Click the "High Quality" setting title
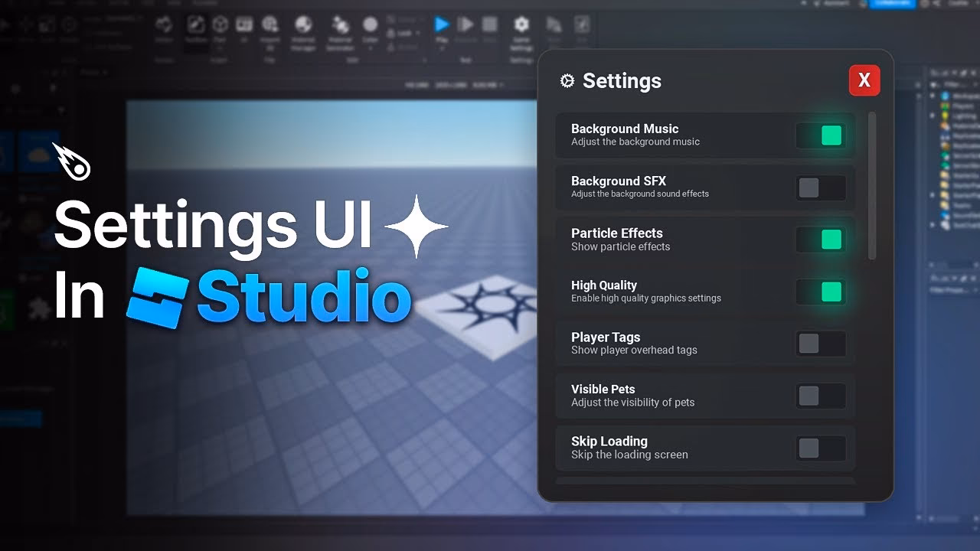Viewport: 980px width, 551px height. pyautogui.click(x=604, y=285)
